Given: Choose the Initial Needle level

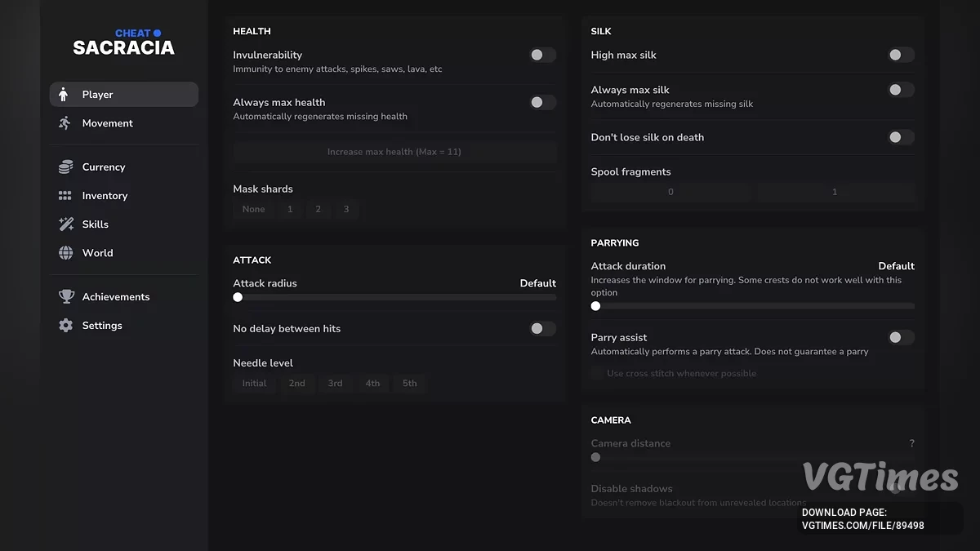Looking at the screenshot, I should 253,383.
